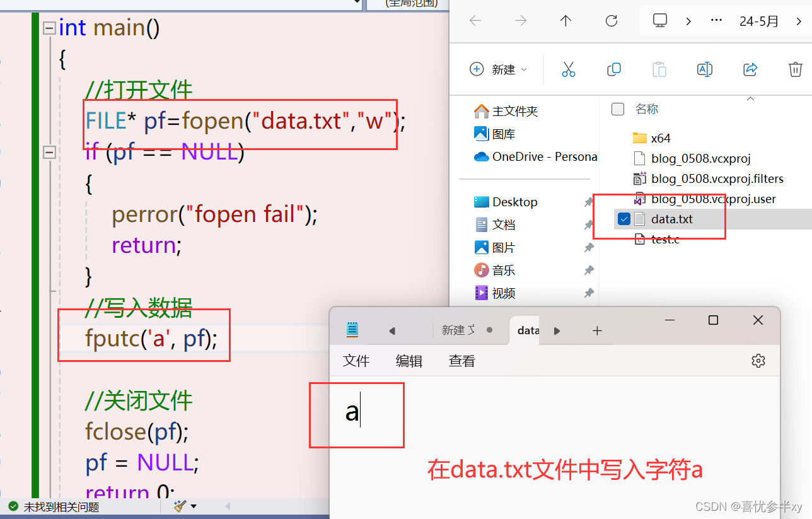Open the 查看 menu in Notepad
The height and width of the screenshot is (519, 812).
pyautogui.click(x=462, y=361)
